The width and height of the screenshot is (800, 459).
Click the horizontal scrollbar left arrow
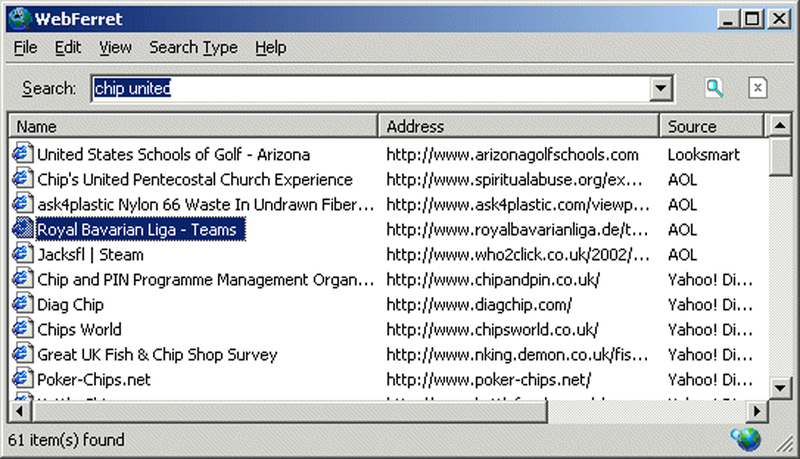pyautogui.click(x=20, y=411)
